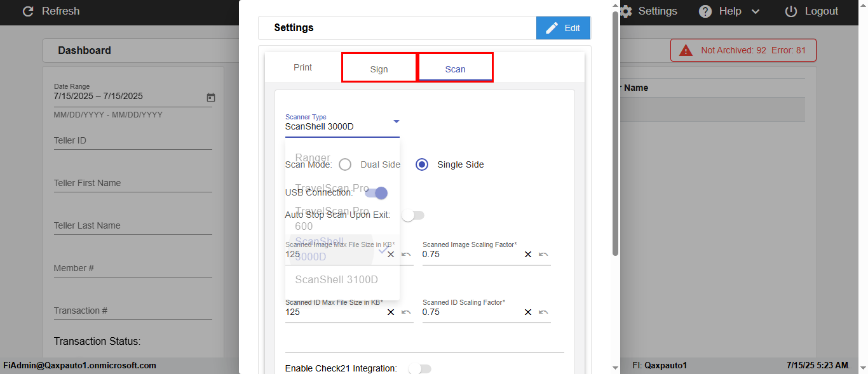Undo Scanned ID Max File Size change
The height and width of the screenshot is (374, 868).
tap(406, 312)
